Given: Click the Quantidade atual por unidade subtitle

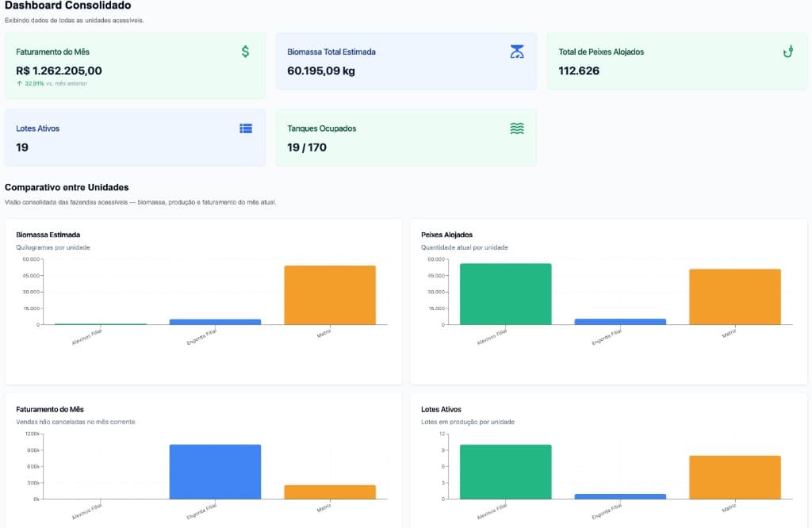Looking at the screenshot, I should [x=465, y=247].
